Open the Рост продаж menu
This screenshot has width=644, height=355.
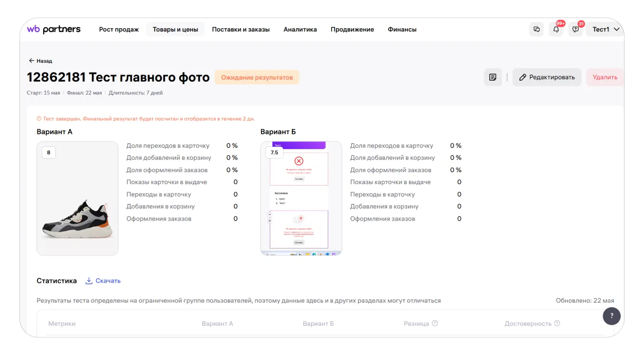(119, 29)
